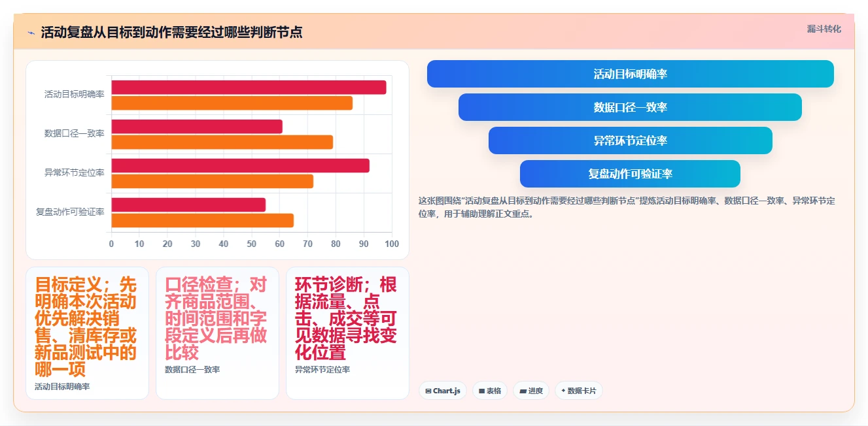The width and height of the screenshot is (868, 426).
Task: Click the chart axis label 异常环节定位率
Action: [x=74, y=173]
